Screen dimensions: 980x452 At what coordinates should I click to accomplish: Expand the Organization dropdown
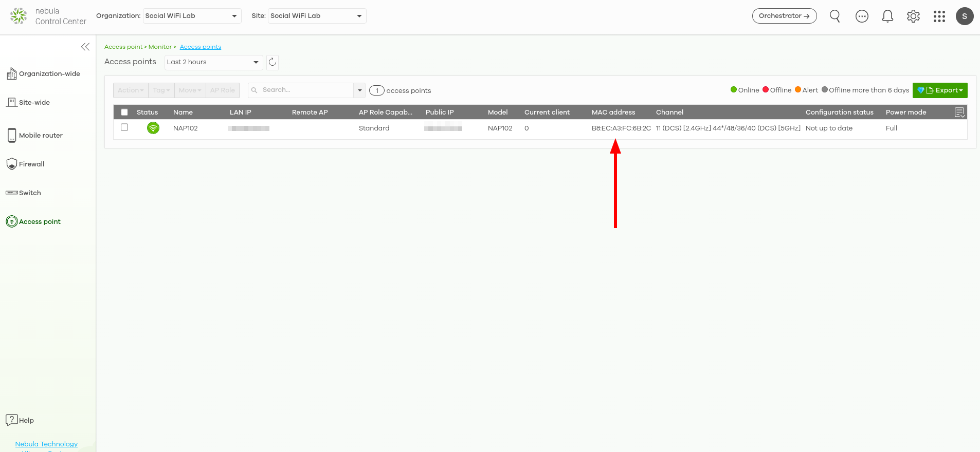tap(192, 16)
